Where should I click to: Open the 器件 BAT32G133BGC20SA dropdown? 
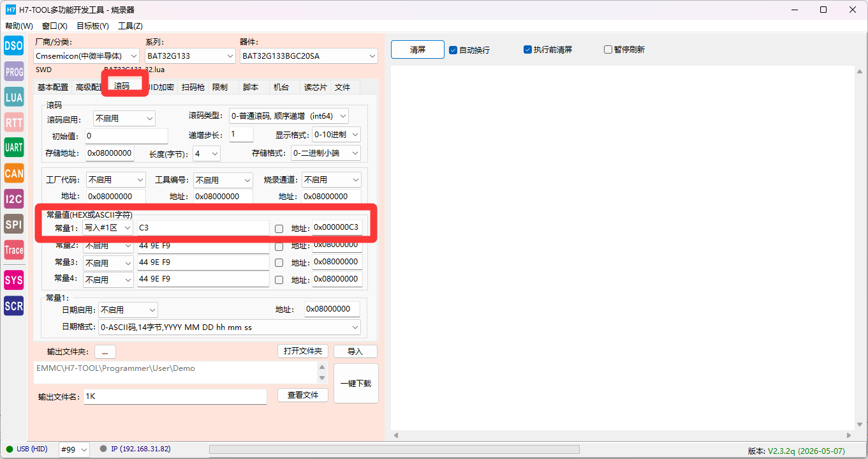(309, 56)
